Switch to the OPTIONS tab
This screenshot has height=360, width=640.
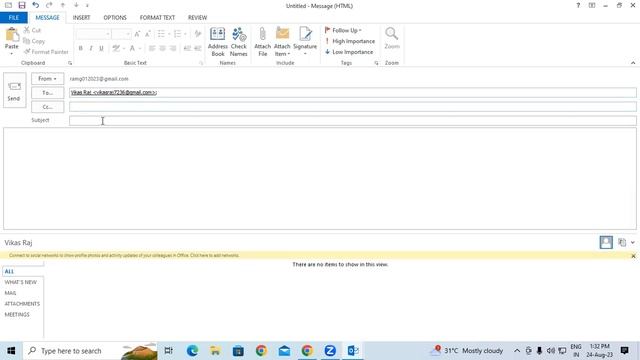pos(115,18)
